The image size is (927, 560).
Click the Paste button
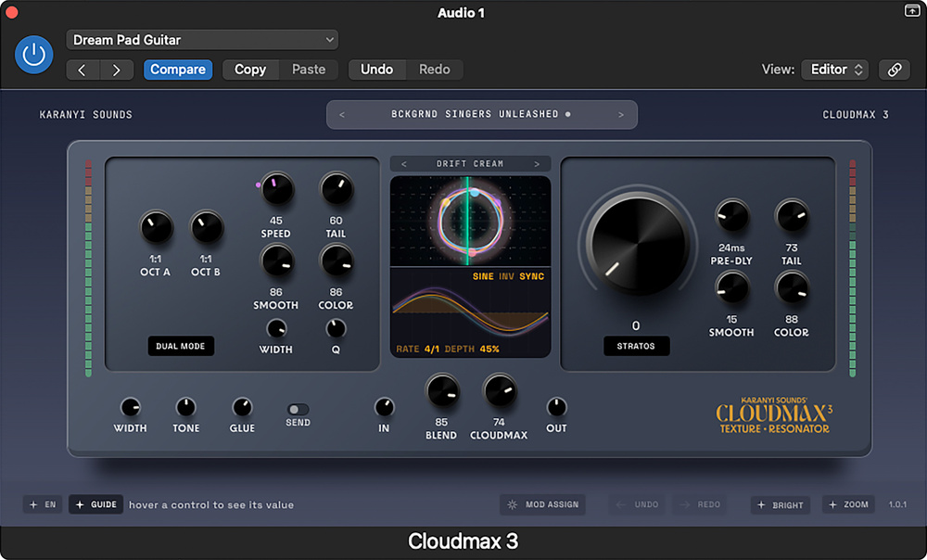(x=309, y=70)
